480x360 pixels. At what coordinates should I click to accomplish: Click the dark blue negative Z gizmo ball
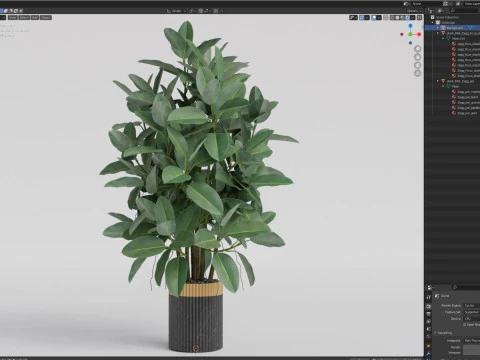click(x=410, y=43)
